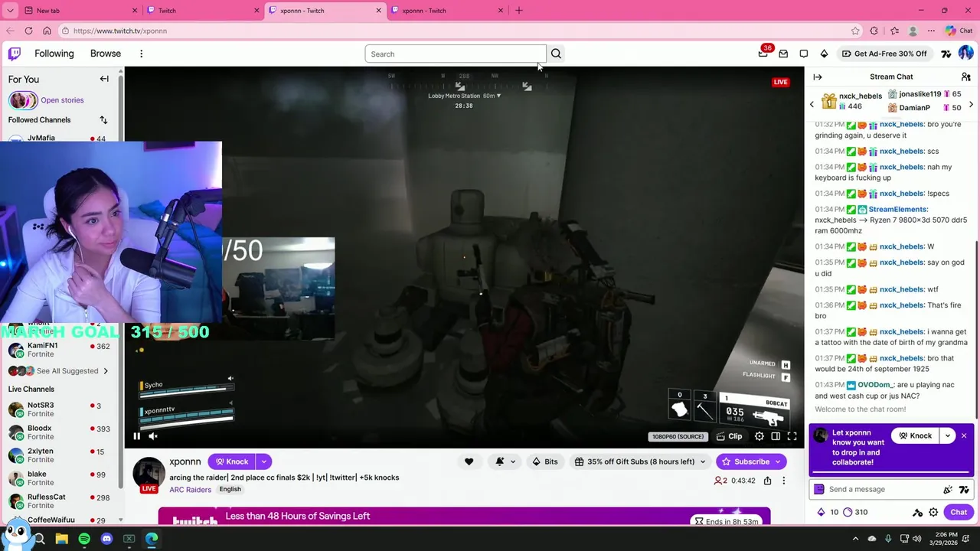
Task: Click the channel points balance showing 310
Action: [x=855, y=512]
